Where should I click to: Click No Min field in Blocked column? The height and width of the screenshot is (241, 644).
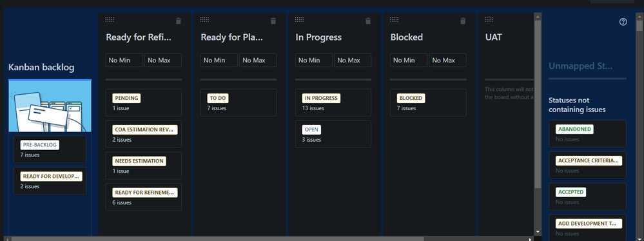point(409,60)
